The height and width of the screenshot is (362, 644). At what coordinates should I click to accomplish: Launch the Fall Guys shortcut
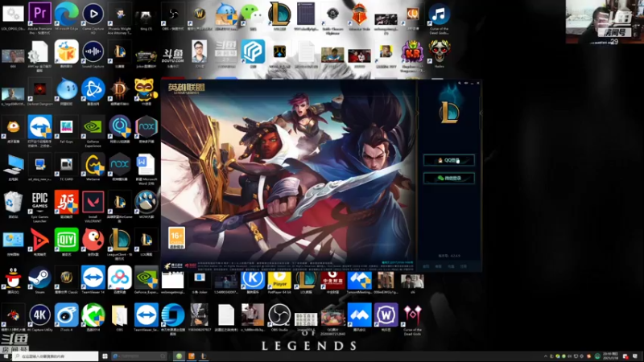[67, 127]
